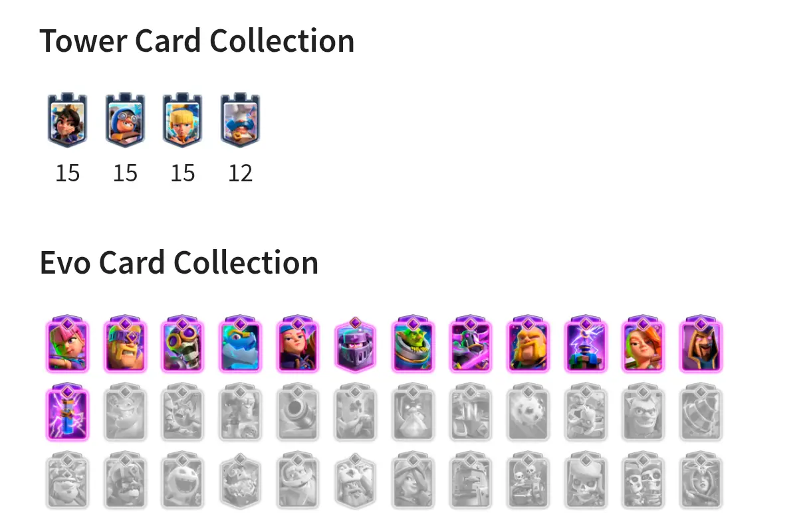Click the locked Snowball evo card
The image size is (811, 532).
528,412
